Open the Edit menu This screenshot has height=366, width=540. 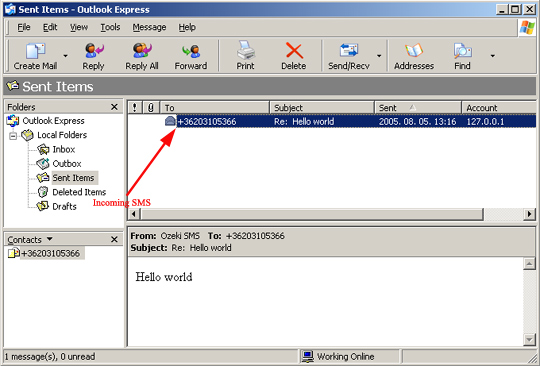50,27
